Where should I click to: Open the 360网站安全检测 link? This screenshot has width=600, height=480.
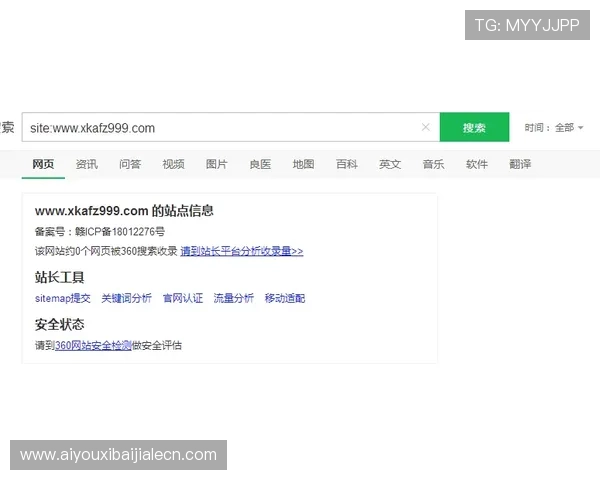point(93,345)
